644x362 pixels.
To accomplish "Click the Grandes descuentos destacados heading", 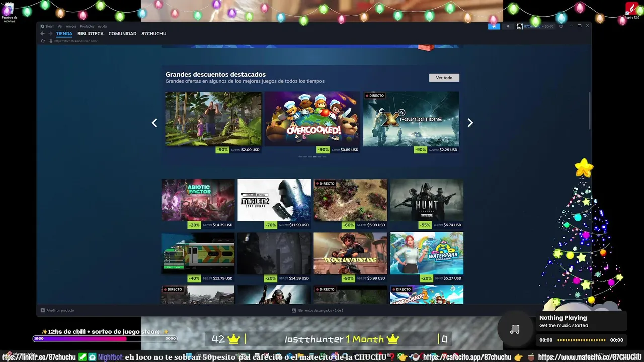I will (215, 75).
